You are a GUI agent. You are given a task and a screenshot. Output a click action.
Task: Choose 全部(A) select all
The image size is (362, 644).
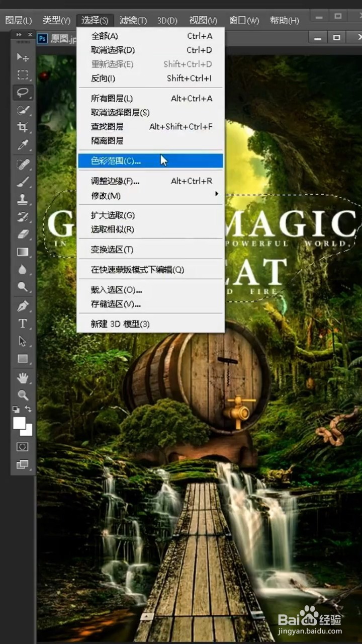tap(150, 36)
